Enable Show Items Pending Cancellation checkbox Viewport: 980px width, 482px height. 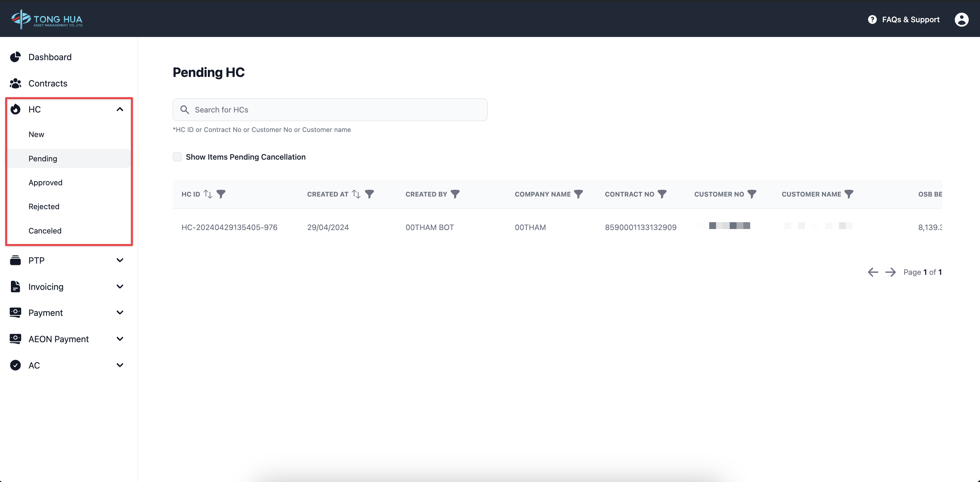(177, 157)
